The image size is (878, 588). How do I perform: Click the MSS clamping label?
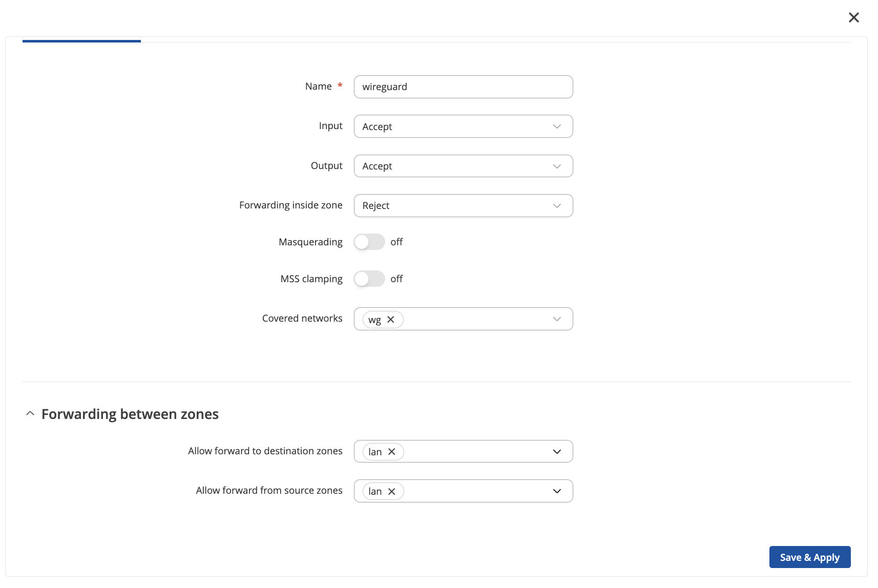click(311, 279)
